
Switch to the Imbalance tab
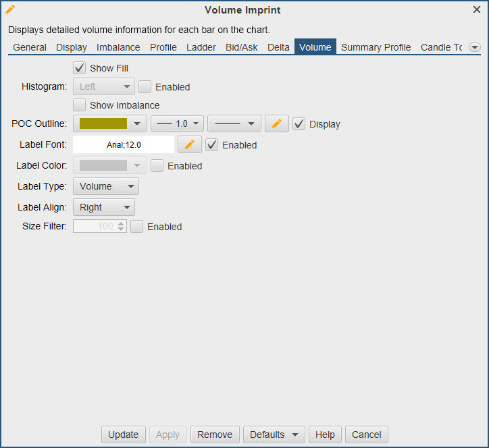coord(118,47)
